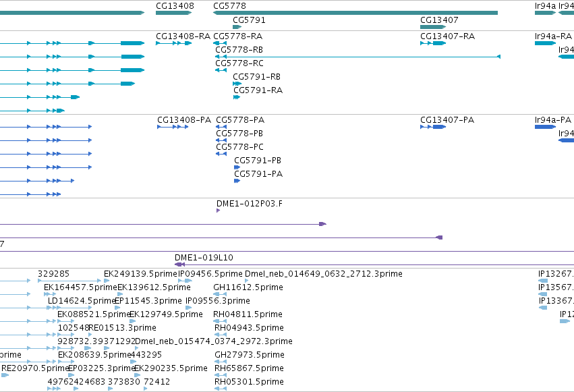Click the RE01513.3prime EST label

122,328
